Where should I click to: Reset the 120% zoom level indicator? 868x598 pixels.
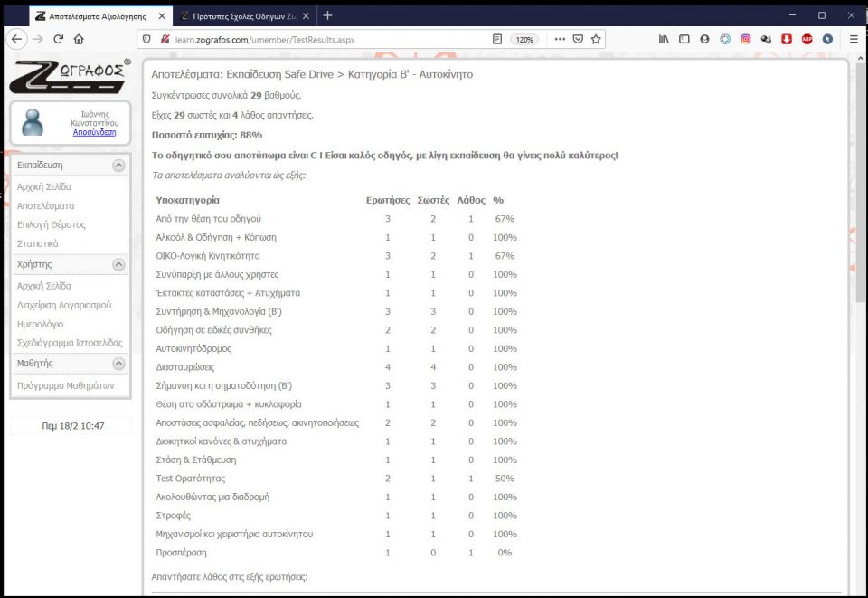click(524, 39)
